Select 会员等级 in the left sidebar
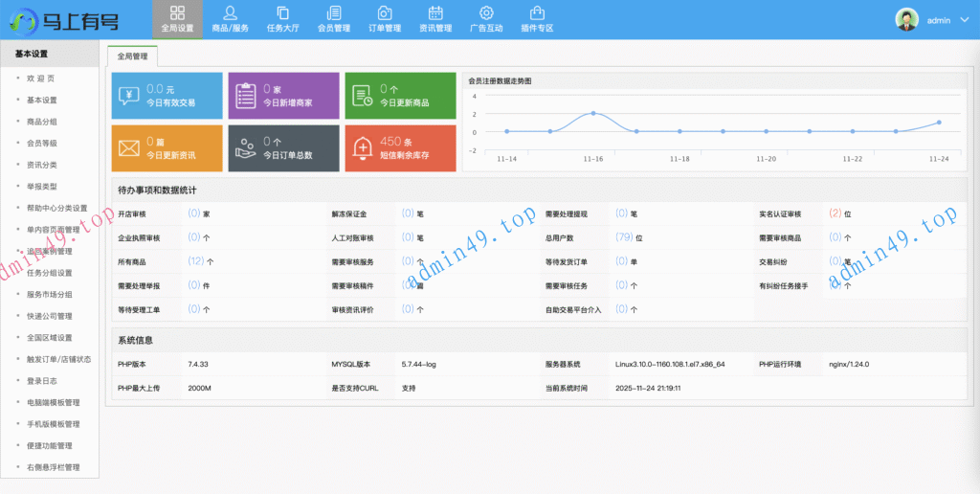The width and height of the screenshot is (980, 494). coord(42,144)
